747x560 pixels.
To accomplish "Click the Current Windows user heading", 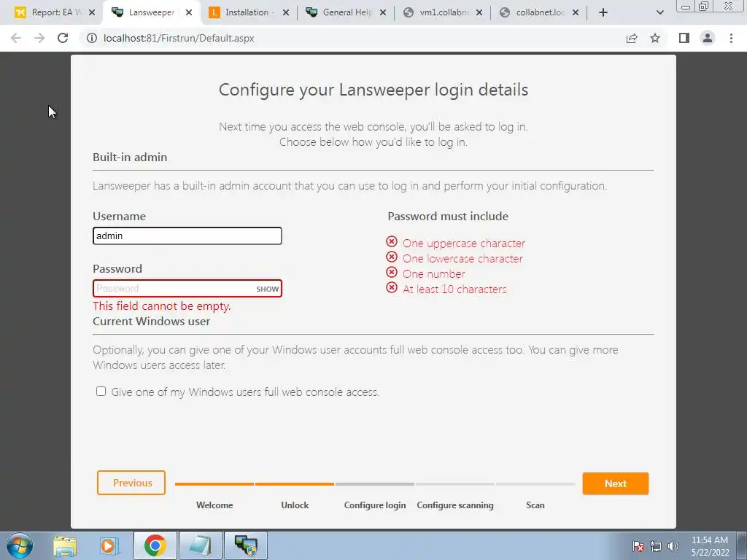I will (x=152, y=322).
